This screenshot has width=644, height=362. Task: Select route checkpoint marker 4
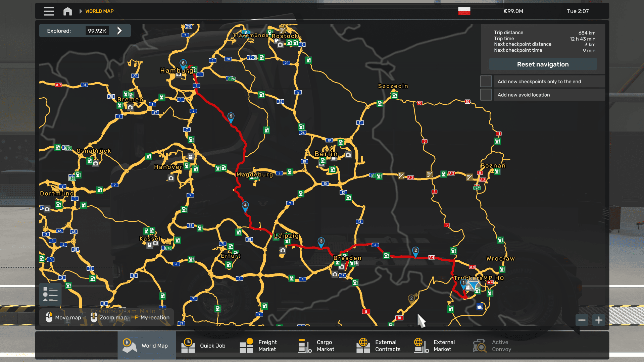[x=245, y=206]
